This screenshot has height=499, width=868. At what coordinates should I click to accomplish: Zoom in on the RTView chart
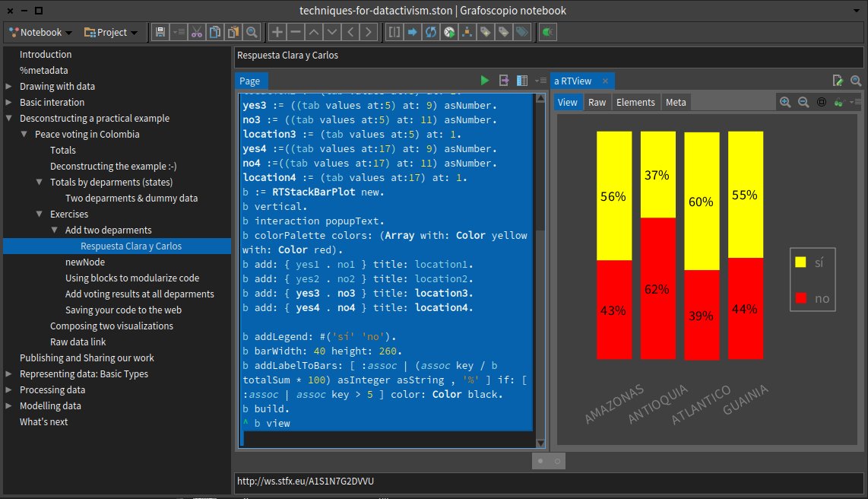(785, 102)
